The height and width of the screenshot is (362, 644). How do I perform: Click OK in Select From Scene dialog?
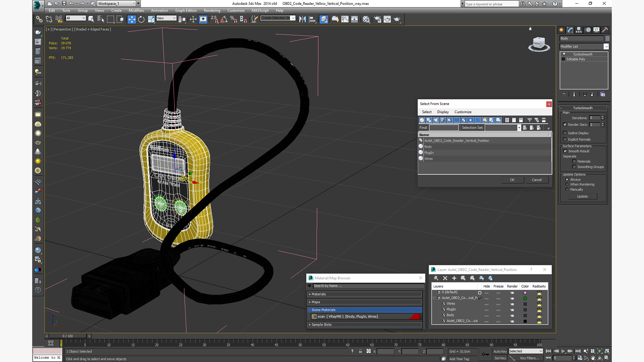(x=512, y=180)
